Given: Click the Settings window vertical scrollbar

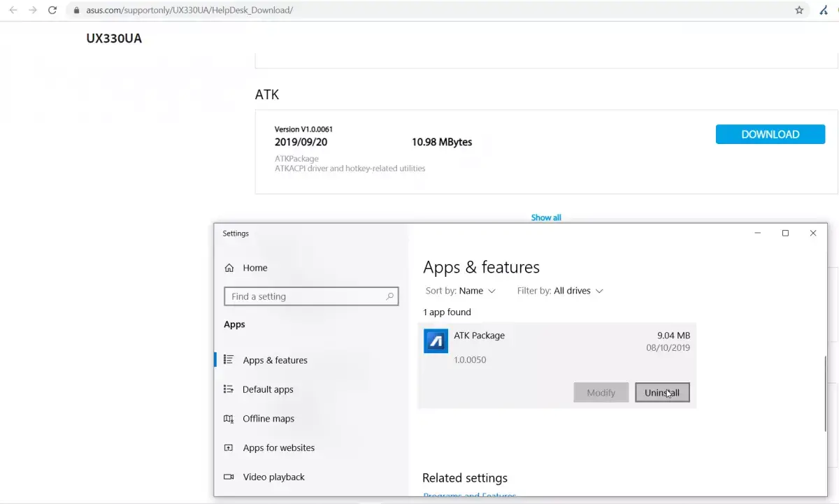Looking at the screenshot, I should (826, 393).
